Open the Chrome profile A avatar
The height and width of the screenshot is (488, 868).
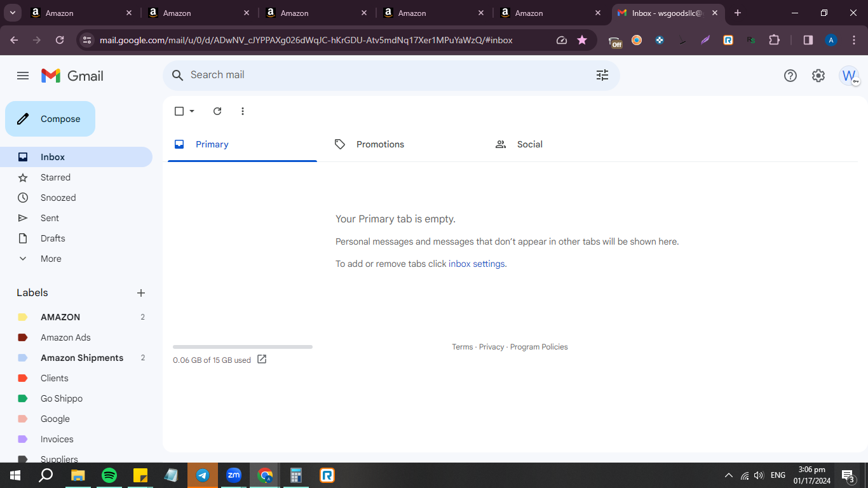831,40
